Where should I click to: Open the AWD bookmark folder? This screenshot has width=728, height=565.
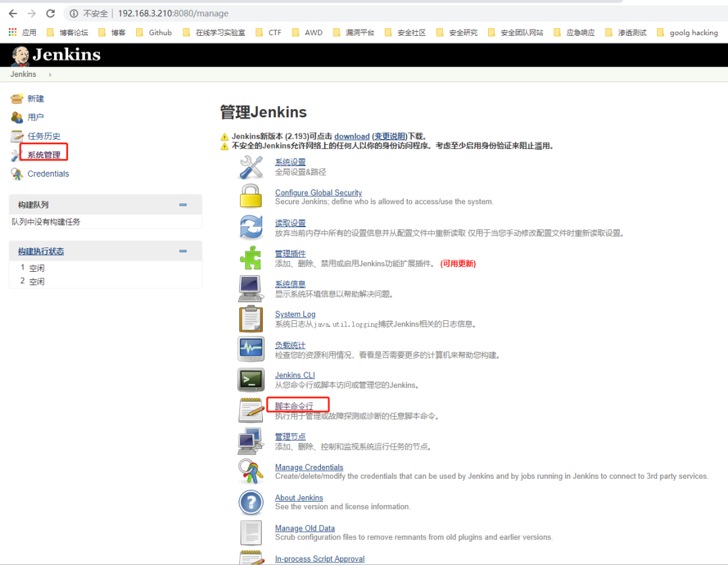(307, 32)
